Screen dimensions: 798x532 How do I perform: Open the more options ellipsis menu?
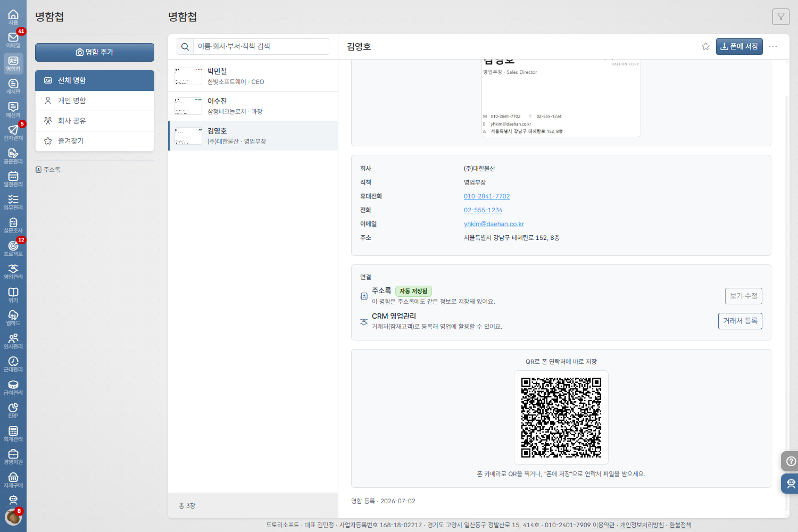click(x=773, y=46)
